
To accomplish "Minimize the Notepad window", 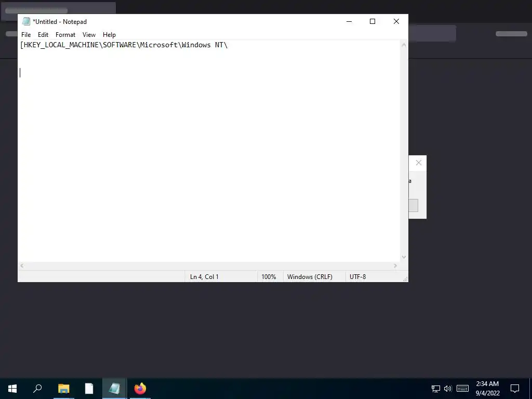I will tap(349, 21).
